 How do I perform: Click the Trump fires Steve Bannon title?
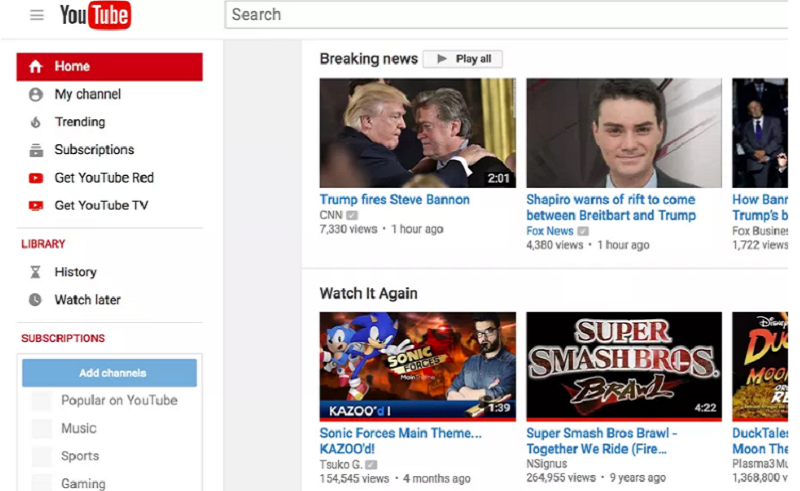coord(394,200)
